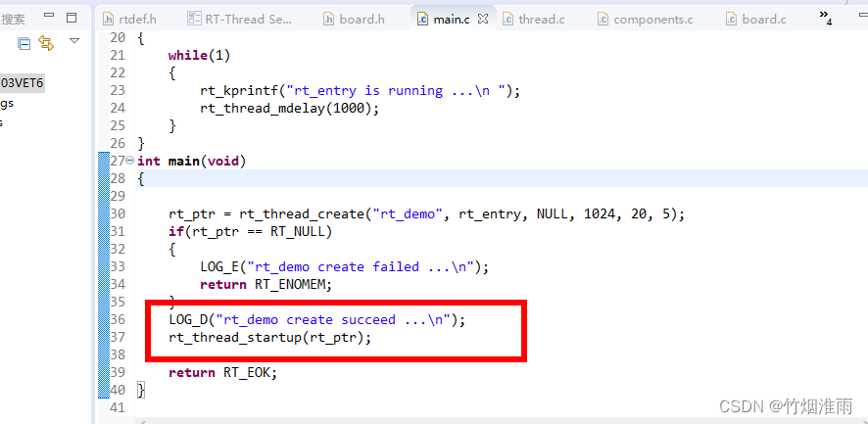Click the LOG_E("rt_demo create failed") line
Image resolution: width=868 pixels, height=424 pixels.
pyautogui.click(x=344, y=266)
